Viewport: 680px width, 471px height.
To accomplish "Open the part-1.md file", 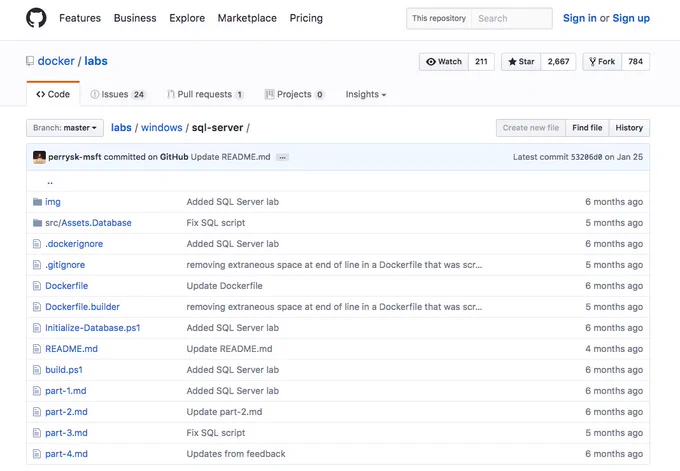I will point(65,391).
